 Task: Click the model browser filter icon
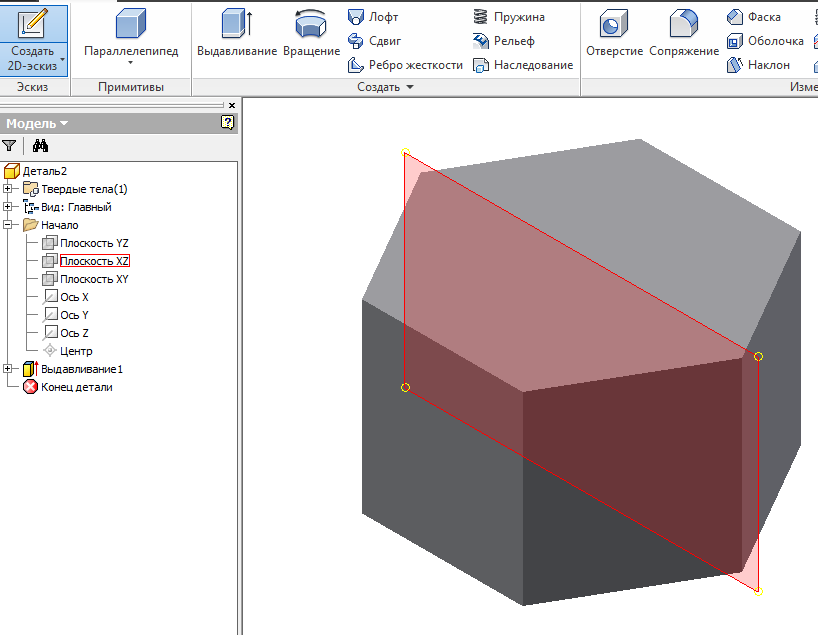tap(9, 146)
